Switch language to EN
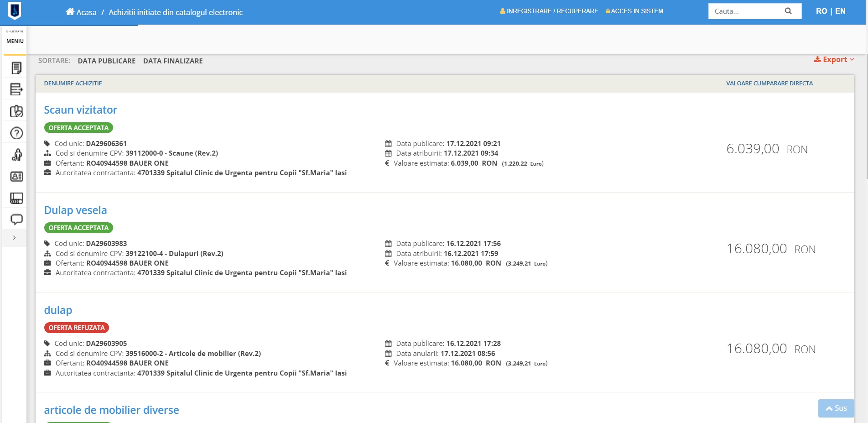The image size is (868, 423). [840, 11]
